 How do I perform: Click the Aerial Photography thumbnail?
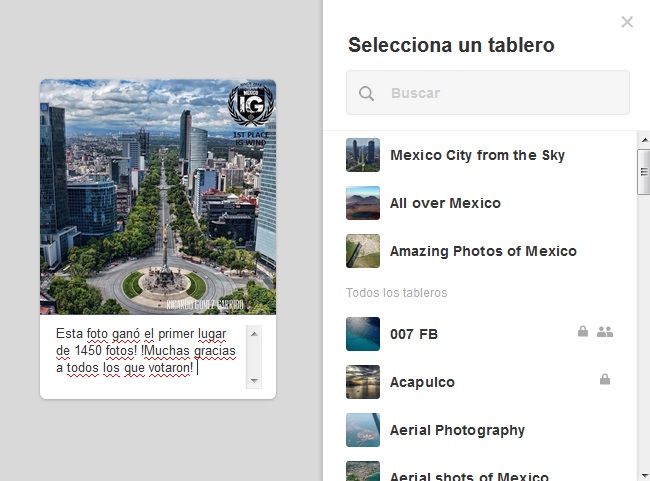pyautogui.click(x=363, y=430)
